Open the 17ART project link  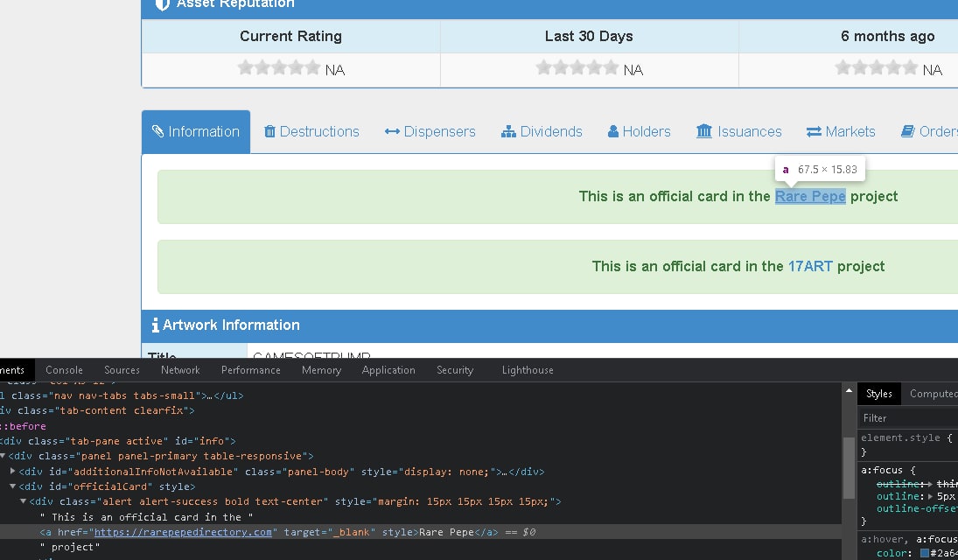pos(810,266)
